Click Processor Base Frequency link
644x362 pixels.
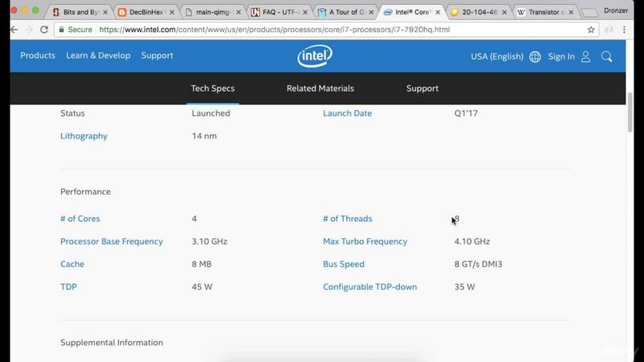tap(112, 241)
